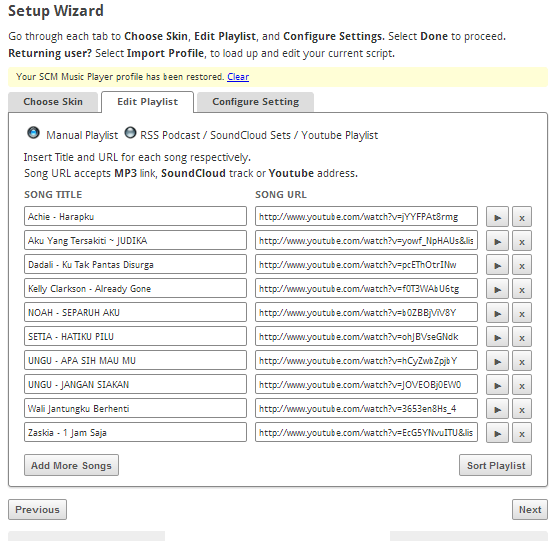This screenshot has width=558, height=541.
Task: Edit URL field ending jYYFPAt8rmg
Action: (x=366, y=216)
